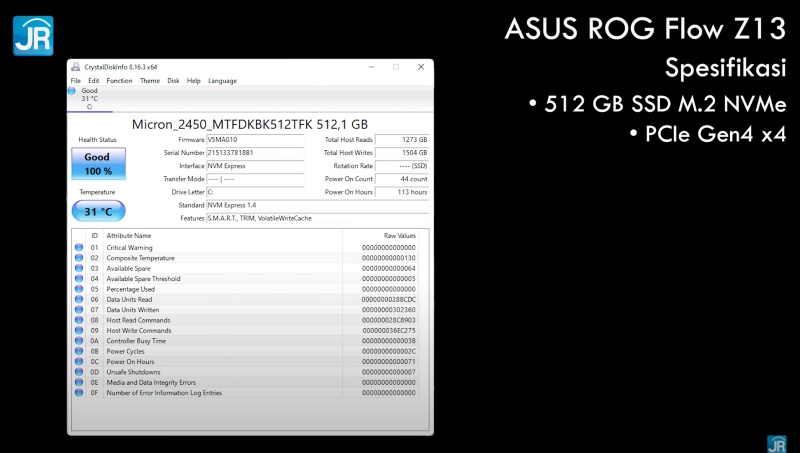Minimize the CrystalDiskInfo window
Screen dimensions: 800x453
(x=371, y=67)
